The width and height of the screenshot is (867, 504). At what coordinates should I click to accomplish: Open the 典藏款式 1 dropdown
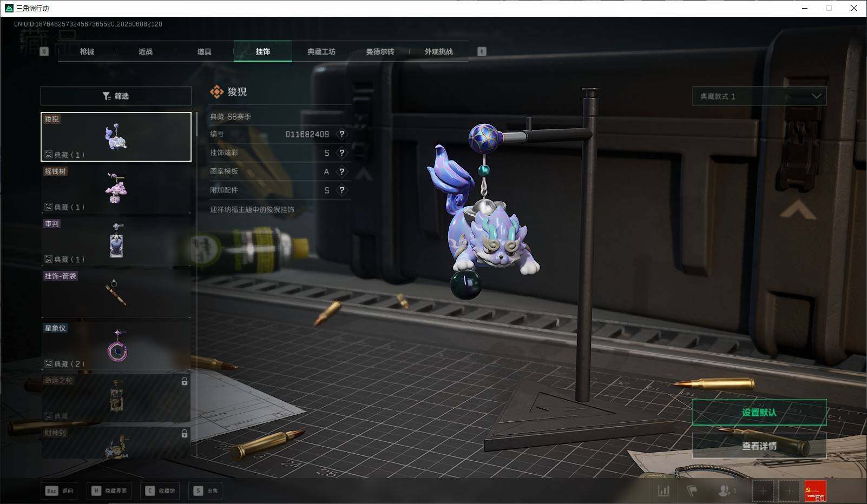tap(759, 96)
